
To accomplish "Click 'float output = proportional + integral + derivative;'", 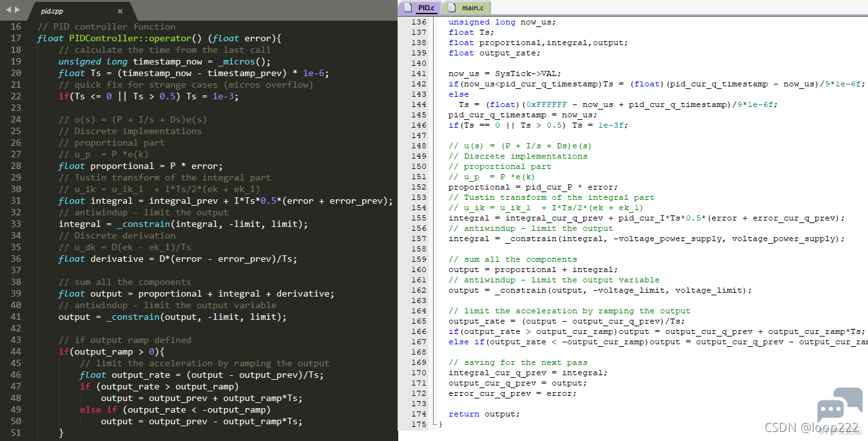I will (197, 293).
